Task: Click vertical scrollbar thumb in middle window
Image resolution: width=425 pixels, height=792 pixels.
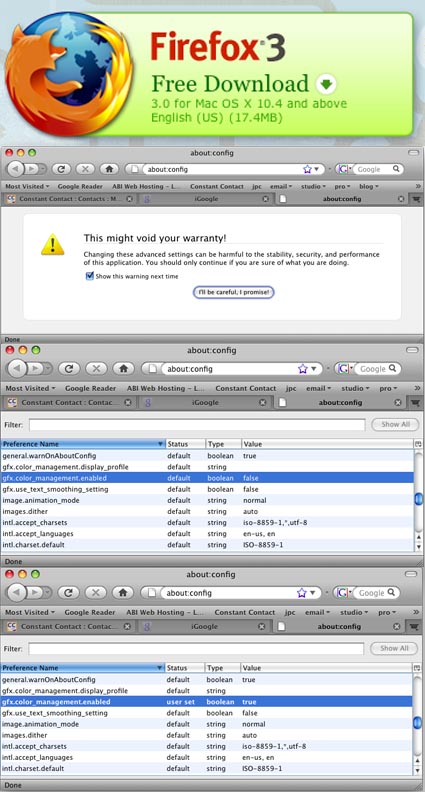Action: tap(418, 500)
